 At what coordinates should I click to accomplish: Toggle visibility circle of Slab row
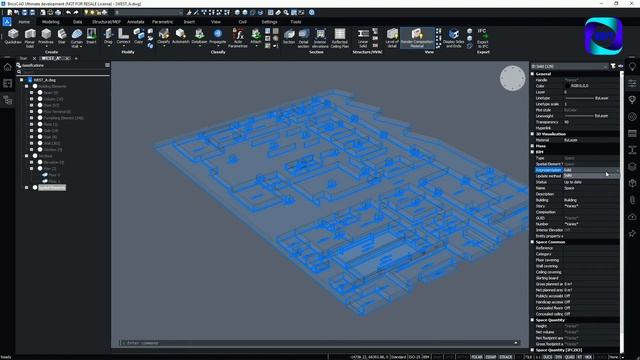(40, 131)
